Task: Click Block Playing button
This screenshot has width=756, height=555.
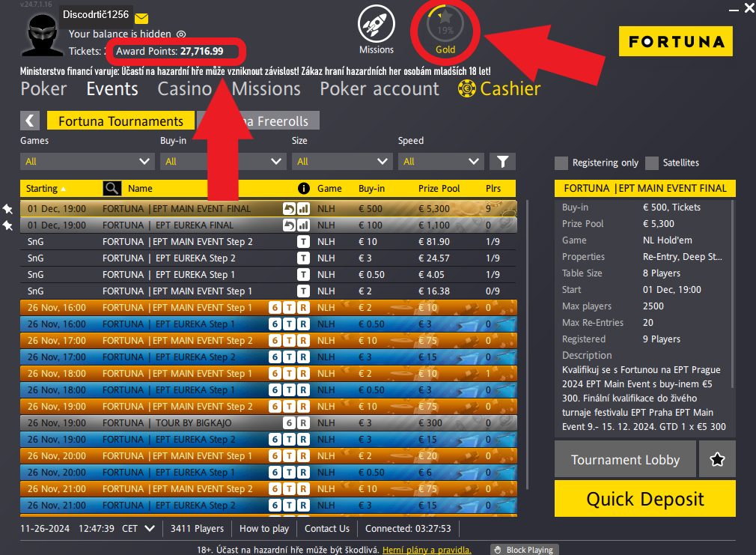Action: point(525,550)
